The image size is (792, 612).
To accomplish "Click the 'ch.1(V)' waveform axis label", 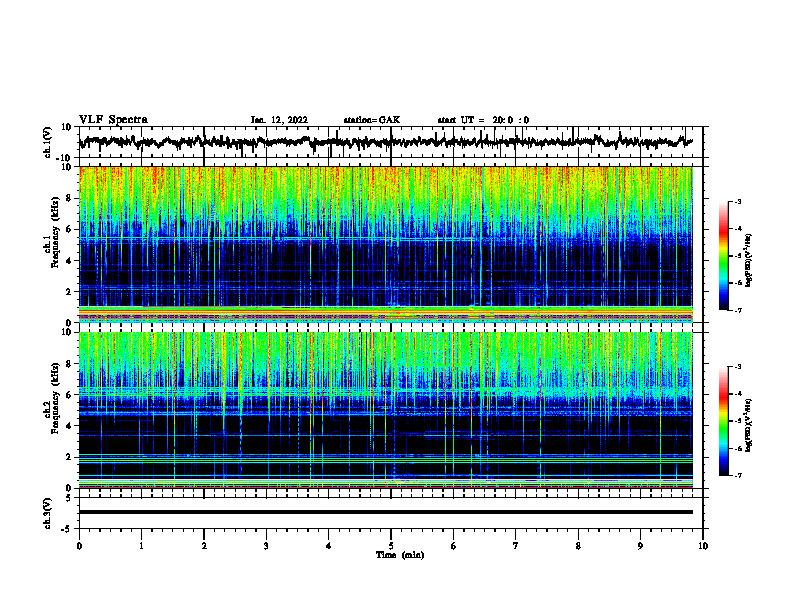I will [48, 142].
